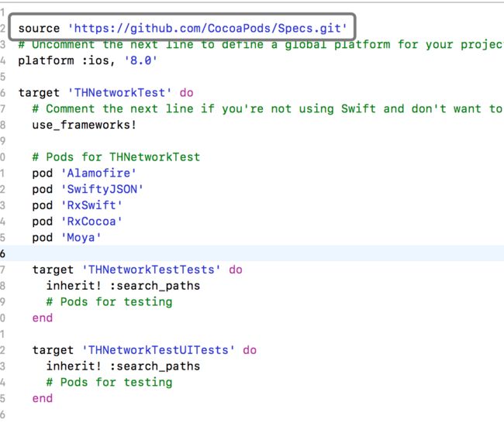
Task: Click the pod 'Alamofire' line
Action: (x=85, y=173)
